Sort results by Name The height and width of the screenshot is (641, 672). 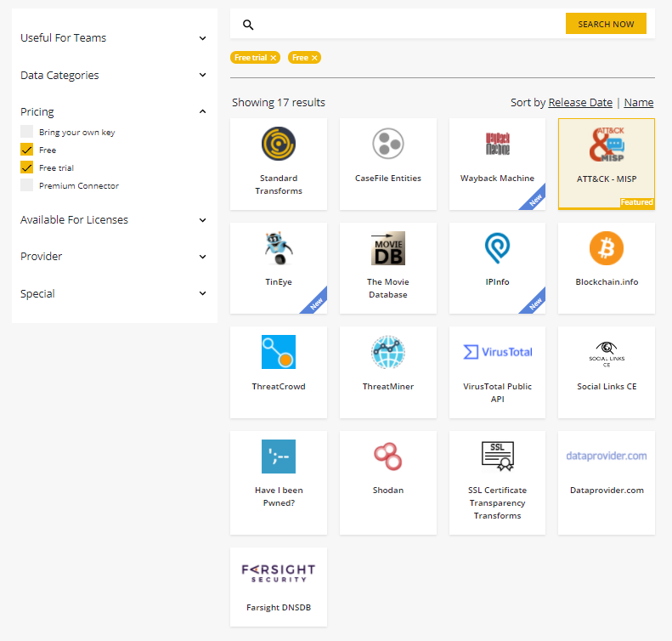coord(639,103)
